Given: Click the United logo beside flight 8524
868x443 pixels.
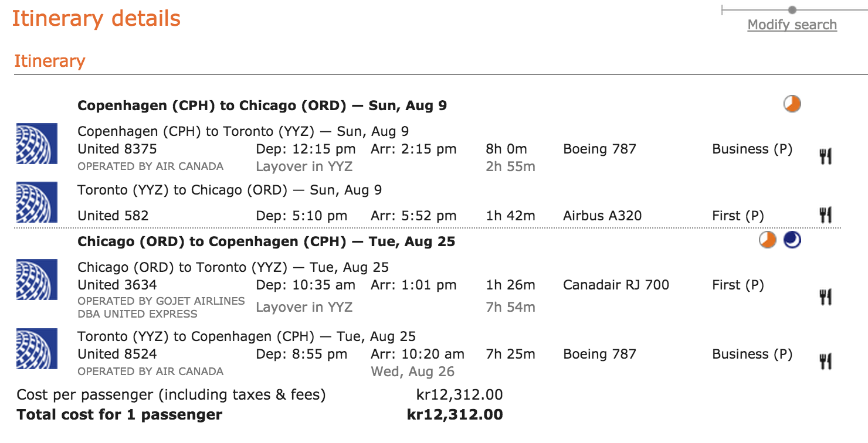Looking at the screenshot, I should tap(37, 349).
